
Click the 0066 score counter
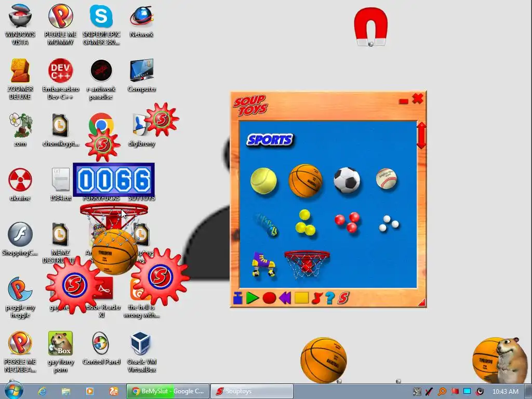click(114, 180)
